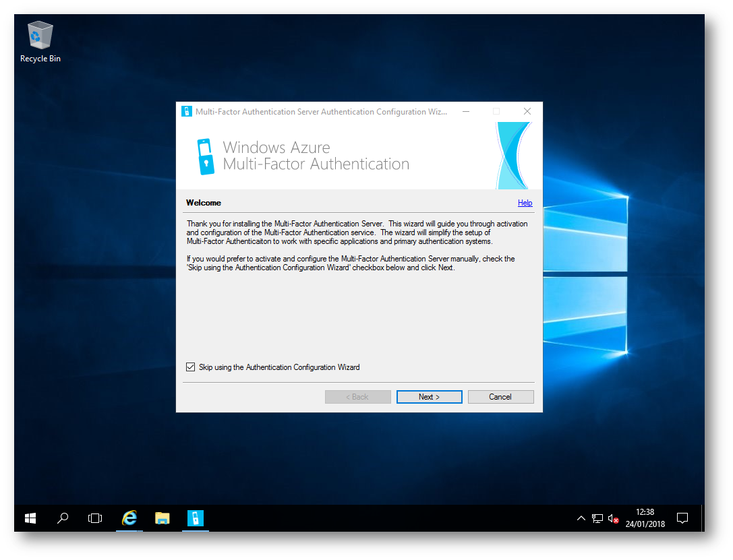Click the Cancel button
733x560 pixels.
(x=500, y=397)
